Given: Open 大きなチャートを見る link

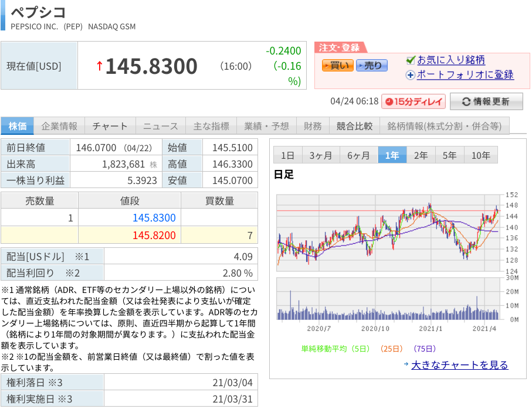Looking at the screenshot, I should 459,365.
